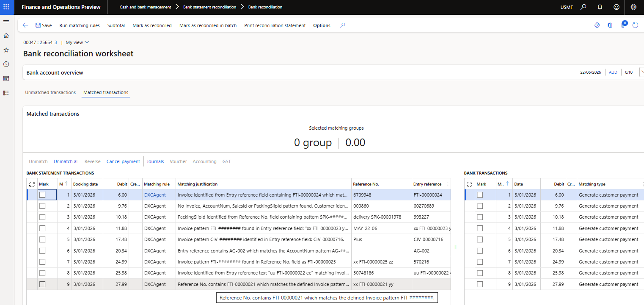Expand the navigation pane hamburger icon

click(x=6, y=22)
